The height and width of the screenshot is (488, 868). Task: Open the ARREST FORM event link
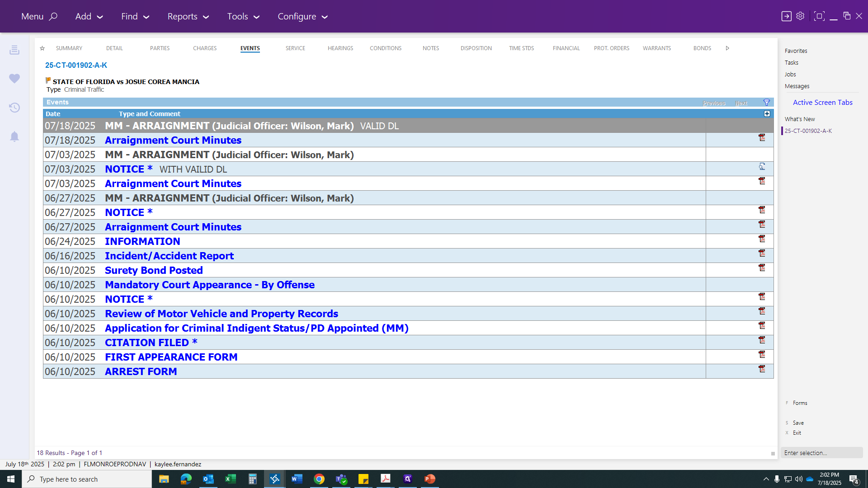coord(141,371)
